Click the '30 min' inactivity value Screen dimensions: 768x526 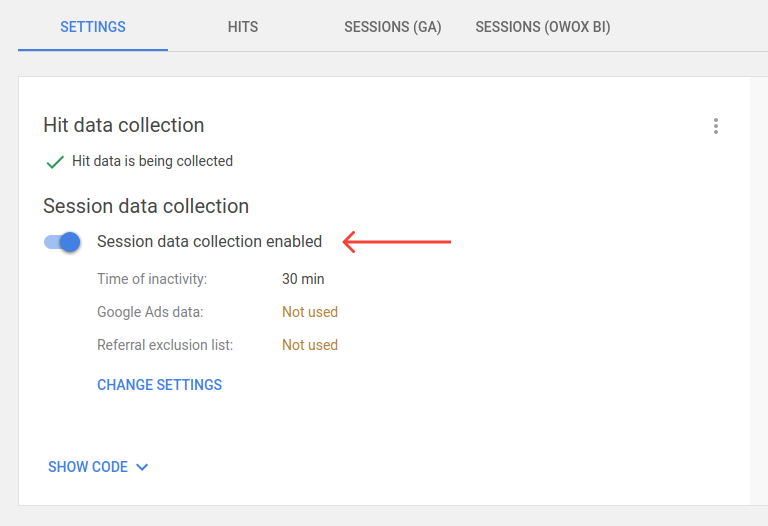coord(303,279)
